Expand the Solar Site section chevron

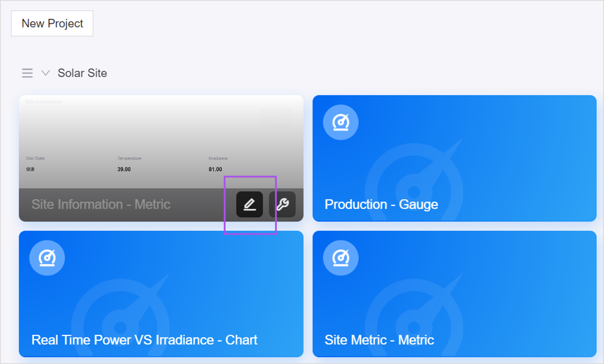pos(45,73)
